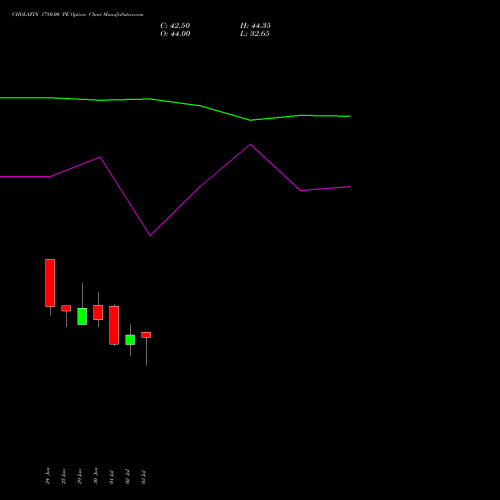The image size is (500, 500).
Task: Select the open value O: 44.00
Action: (x=175, y=34)
